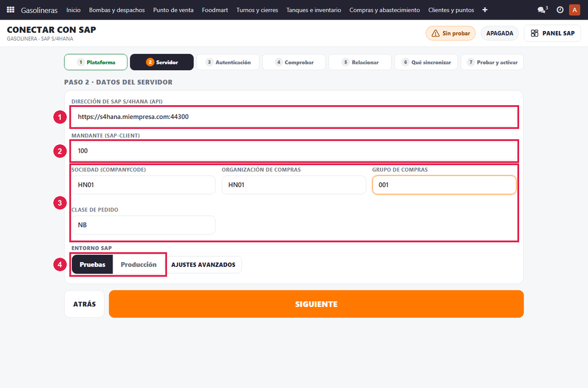Go to step 7 Probar y activar
The height and width of the screenshot is (388, 588).
pos(492,62)
